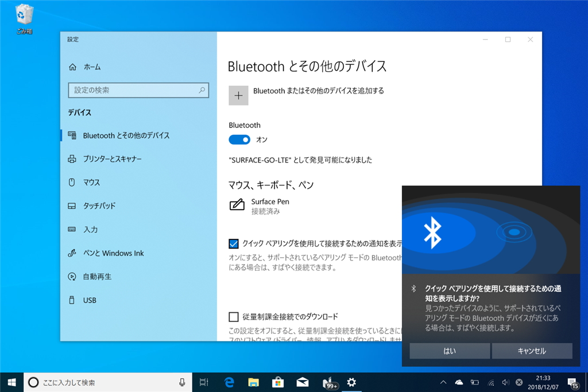The height and width of the screenshot is (392, 588).
Task: Click はい in the quick pairing dialog
Action: [x=449, y=351]
